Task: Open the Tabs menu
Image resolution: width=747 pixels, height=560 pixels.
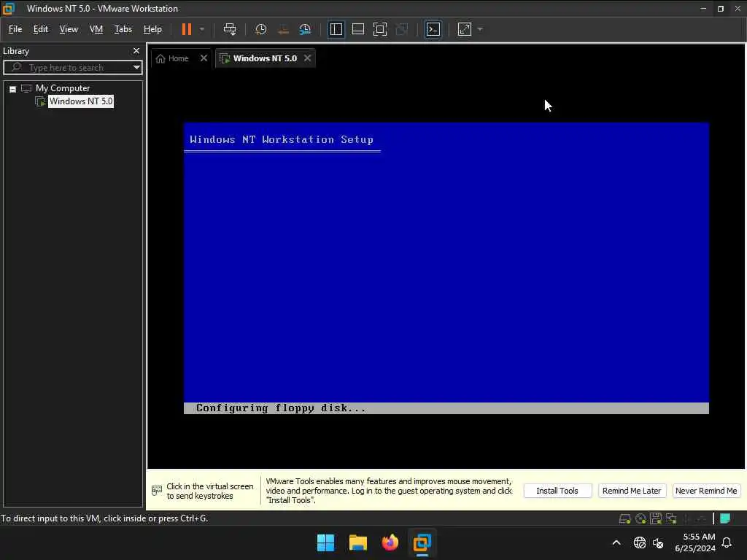Action: point(123,29)
